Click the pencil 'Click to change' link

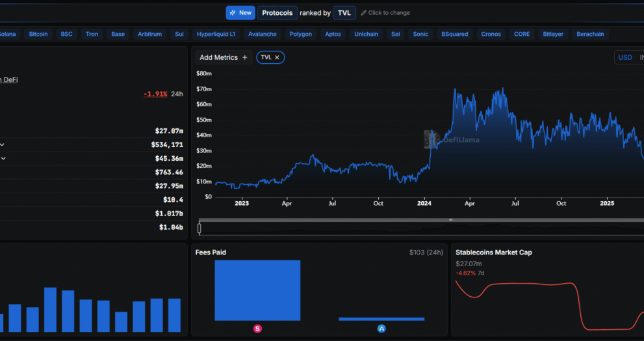(x=385, y=13)
